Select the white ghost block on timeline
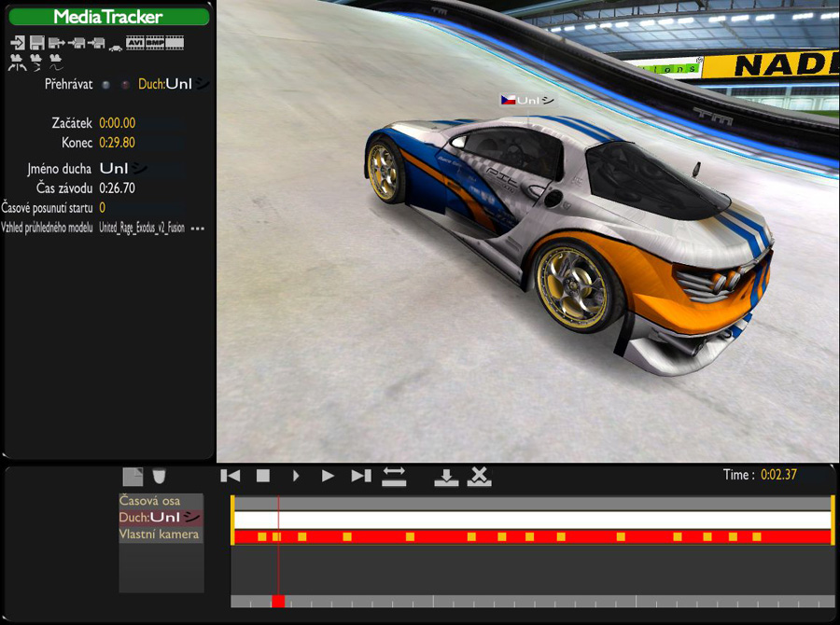Image resolution: width=840 pixels, height=625 pixels. coord(533,520)
